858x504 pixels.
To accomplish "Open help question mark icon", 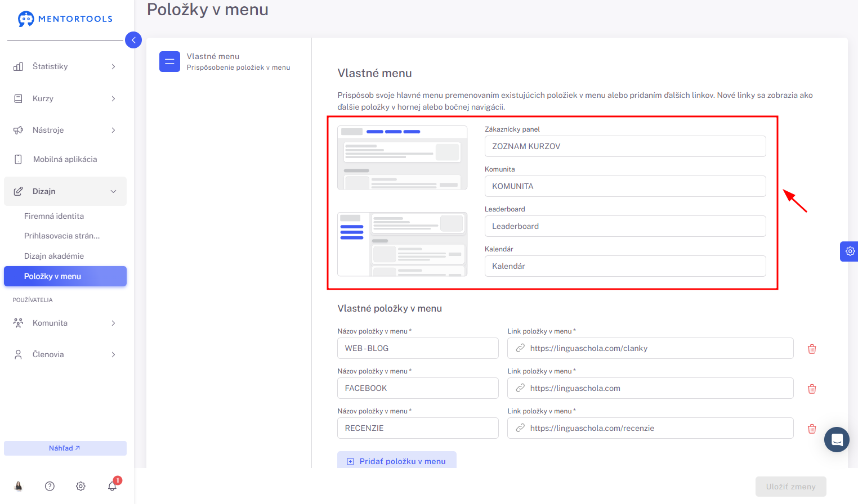I will coord(50,486).
